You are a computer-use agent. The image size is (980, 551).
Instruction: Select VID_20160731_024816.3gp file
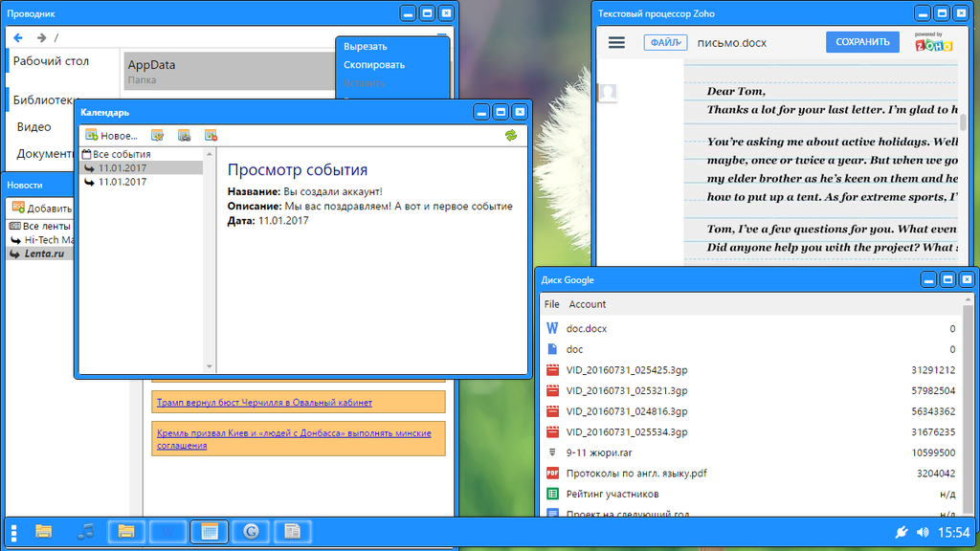(x=752, y=411)
